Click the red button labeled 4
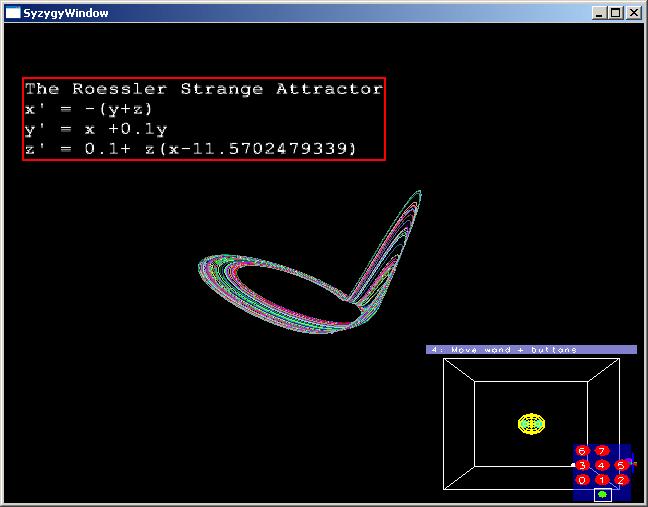This screenshot has width=648, height=507. [x=601, y=465]
